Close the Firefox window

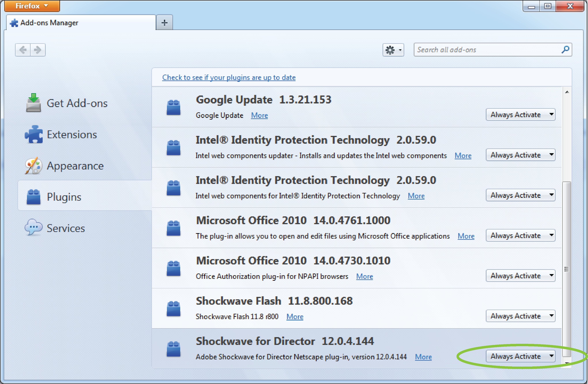coord(570,6)
